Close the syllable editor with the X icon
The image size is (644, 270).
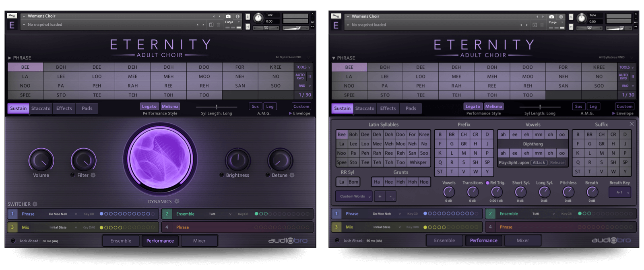pos(632,124)
